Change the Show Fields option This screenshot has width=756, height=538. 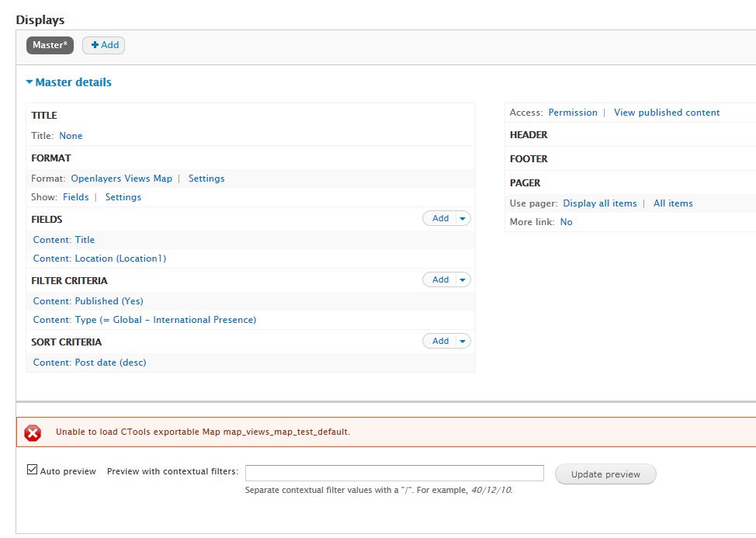(76, 197)
